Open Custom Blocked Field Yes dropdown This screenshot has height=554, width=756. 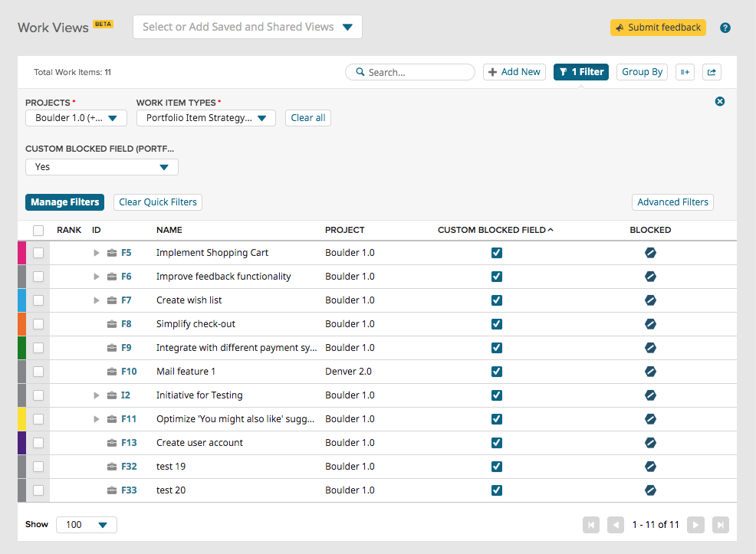coord(102,167)
